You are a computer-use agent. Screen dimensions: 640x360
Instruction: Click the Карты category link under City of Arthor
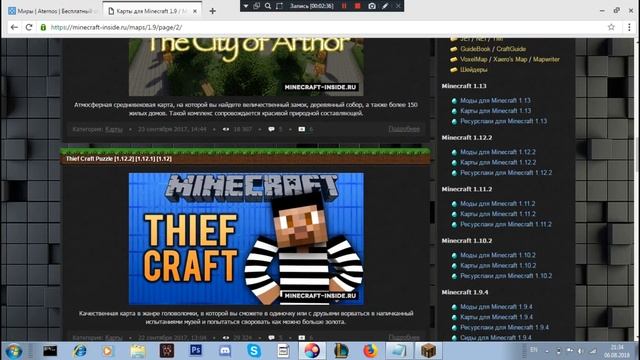(114, 129)
